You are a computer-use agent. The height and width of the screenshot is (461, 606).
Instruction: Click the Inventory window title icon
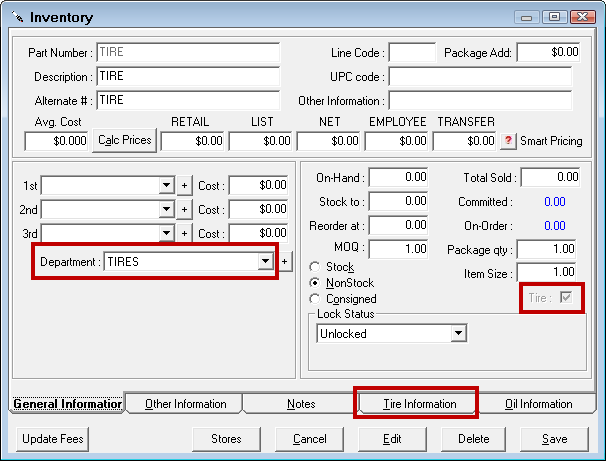(x=17, y=17)
